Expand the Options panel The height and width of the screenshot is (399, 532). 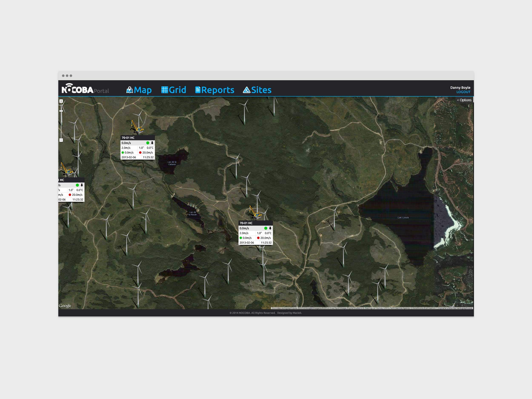pos(464,100)
